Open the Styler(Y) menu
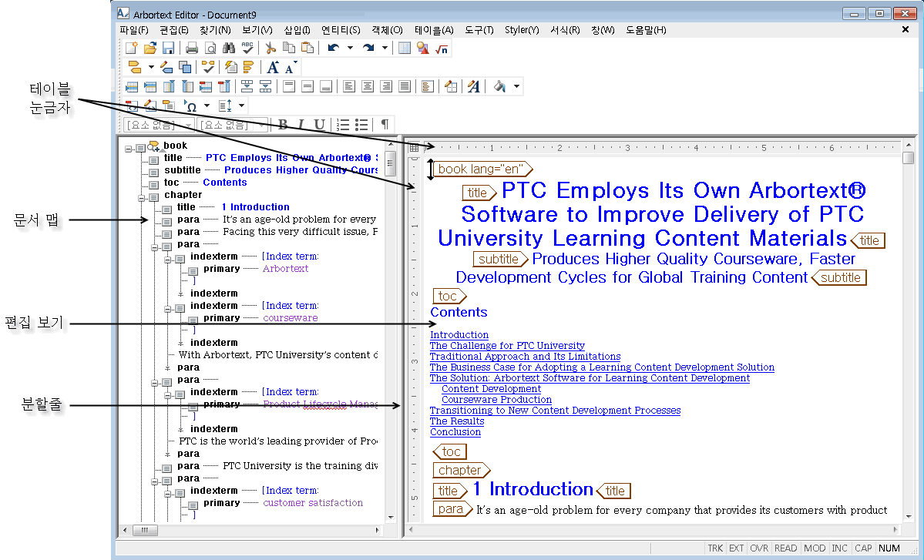 (522, 30)
